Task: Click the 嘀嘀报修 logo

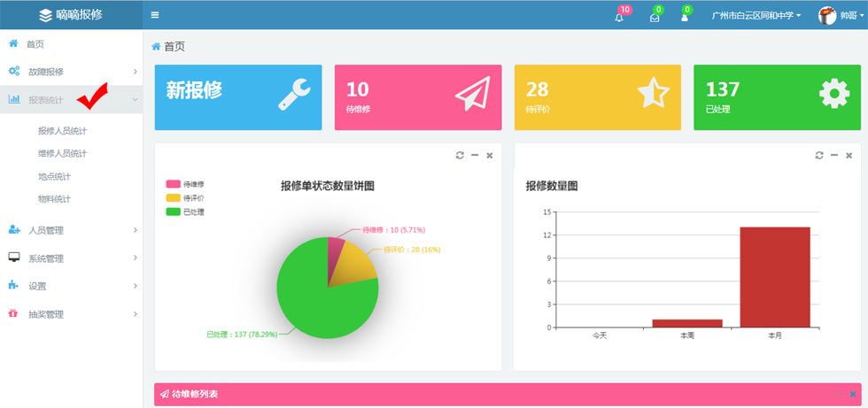Action: (x=71, y=15)
